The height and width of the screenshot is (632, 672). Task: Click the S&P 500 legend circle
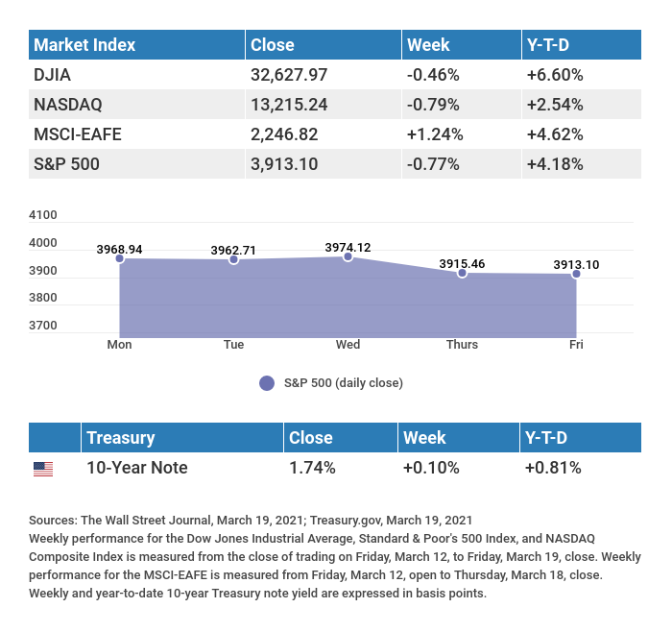point(267,383)
